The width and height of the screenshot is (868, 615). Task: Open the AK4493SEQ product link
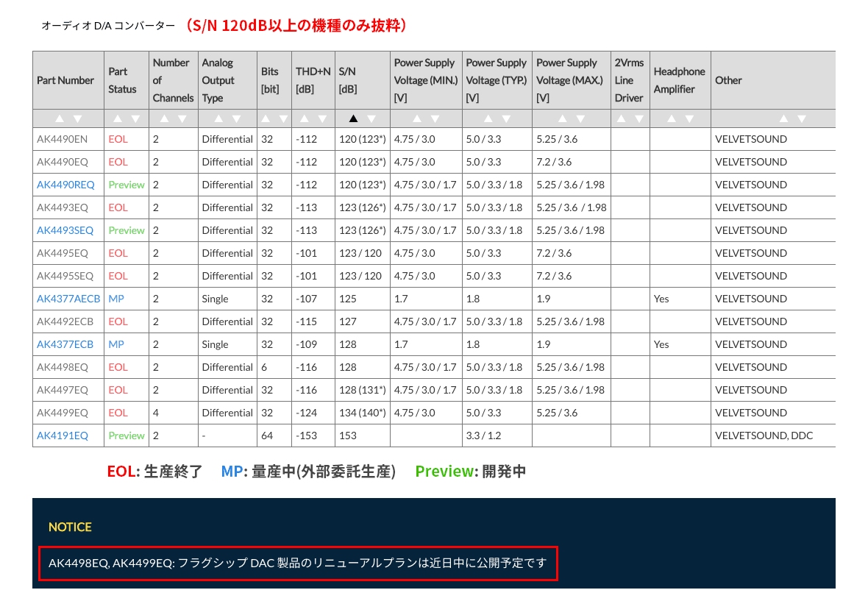pyautogui.click(x=65, y=230)
